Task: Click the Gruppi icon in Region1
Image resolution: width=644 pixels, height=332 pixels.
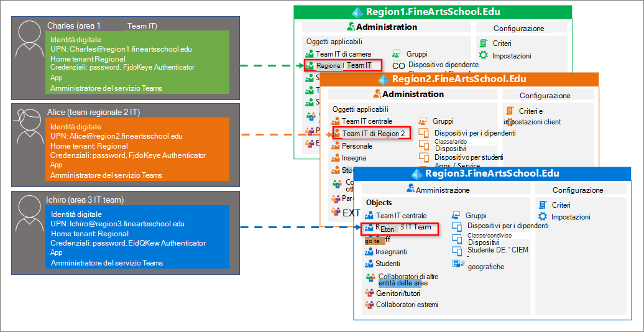Action: coord(397,54)
